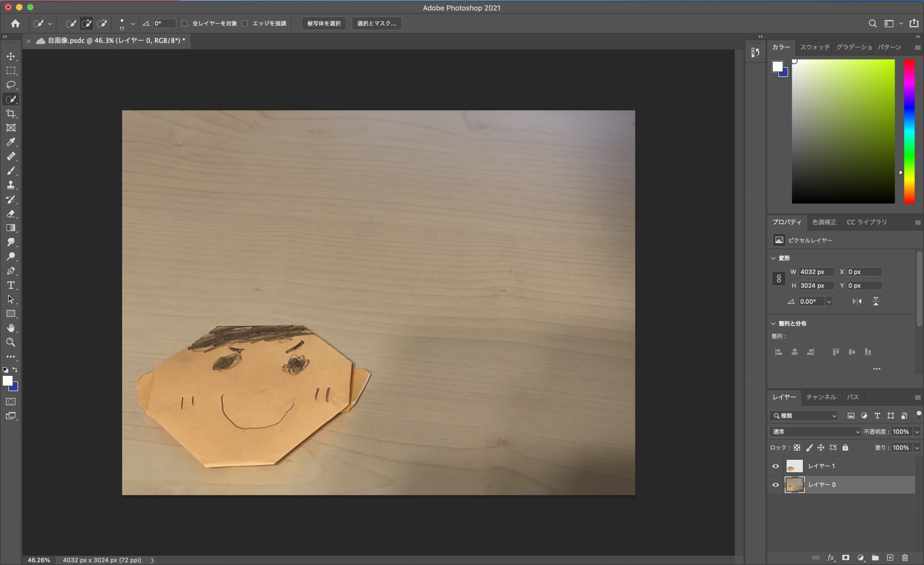Image resolution: width=924 pixels, height=565 pixels.
Task: Click the delete layer trash icon
Action: [x=905, y=558]
